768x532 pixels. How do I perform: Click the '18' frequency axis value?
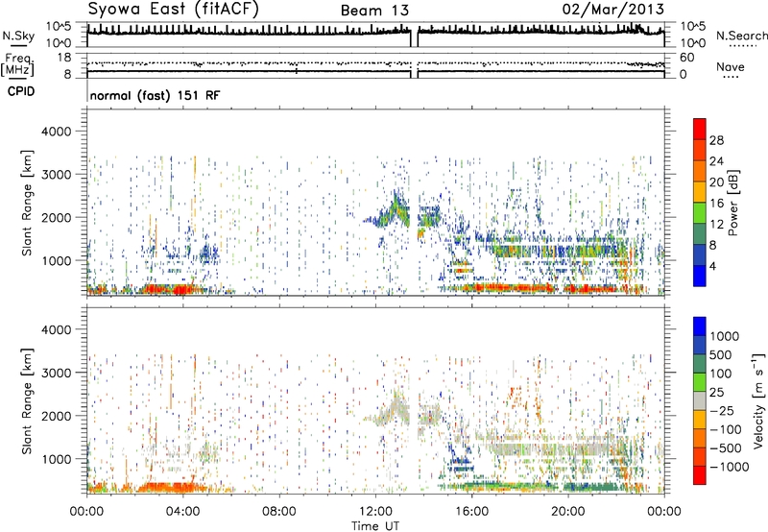pyautogui.click(x=64, y=58)
